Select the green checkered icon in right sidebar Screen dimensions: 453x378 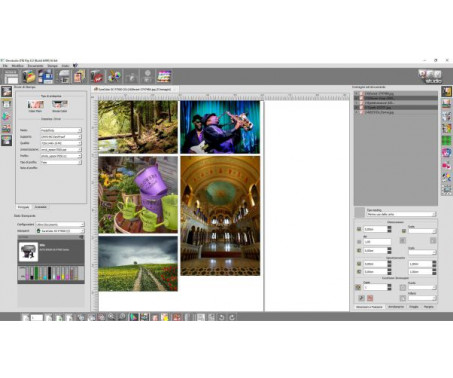coord(446,140)
